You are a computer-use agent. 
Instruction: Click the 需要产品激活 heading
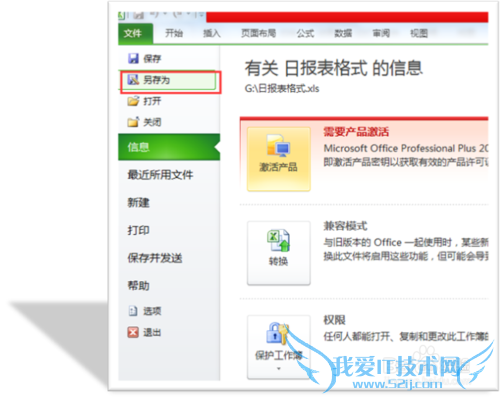356,132
